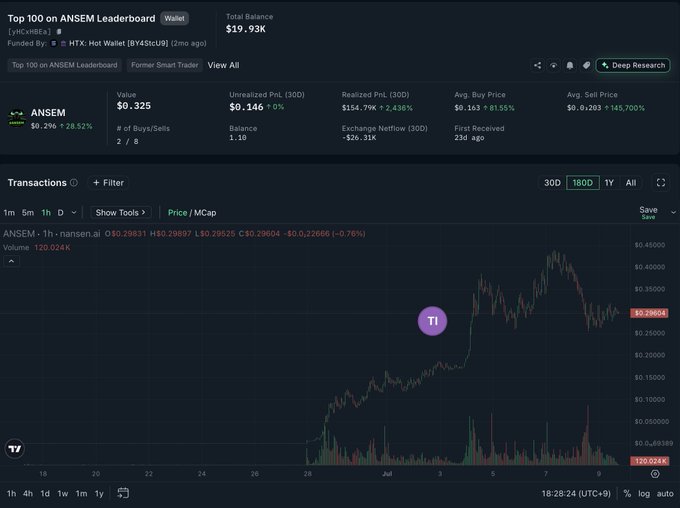Select the 1d bottom range
The image size is (680, 508).
(x=45, y=493)
